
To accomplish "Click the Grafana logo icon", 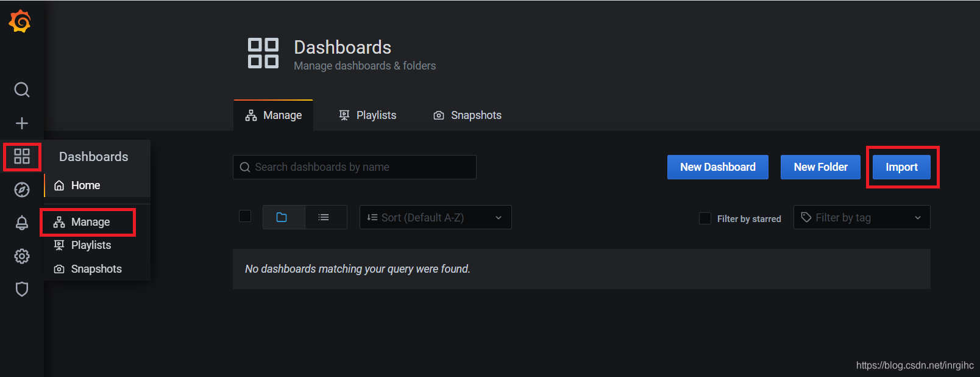I will (x=20, y=21).
